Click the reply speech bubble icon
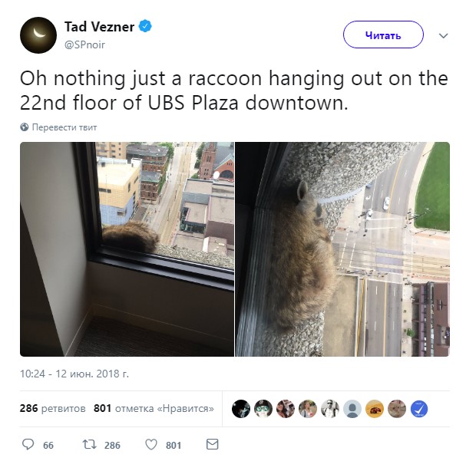This screenshot has width=476, height=471. coord(28,444)
